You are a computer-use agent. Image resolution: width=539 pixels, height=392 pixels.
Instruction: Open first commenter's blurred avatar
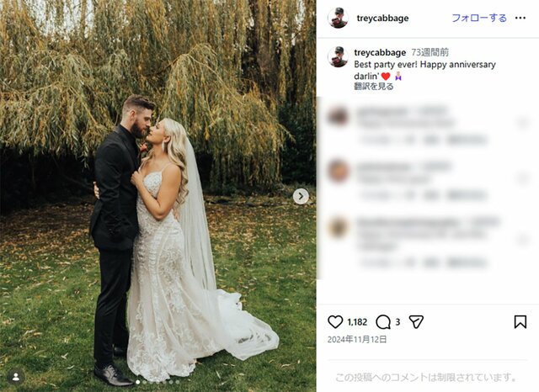339,116
